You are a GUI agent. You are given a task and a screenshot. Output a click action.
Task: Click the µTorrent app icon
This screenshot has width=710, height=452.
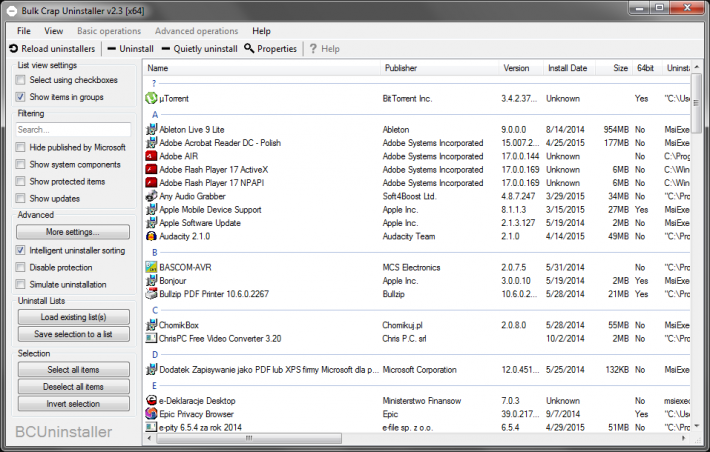pos(151,98)
